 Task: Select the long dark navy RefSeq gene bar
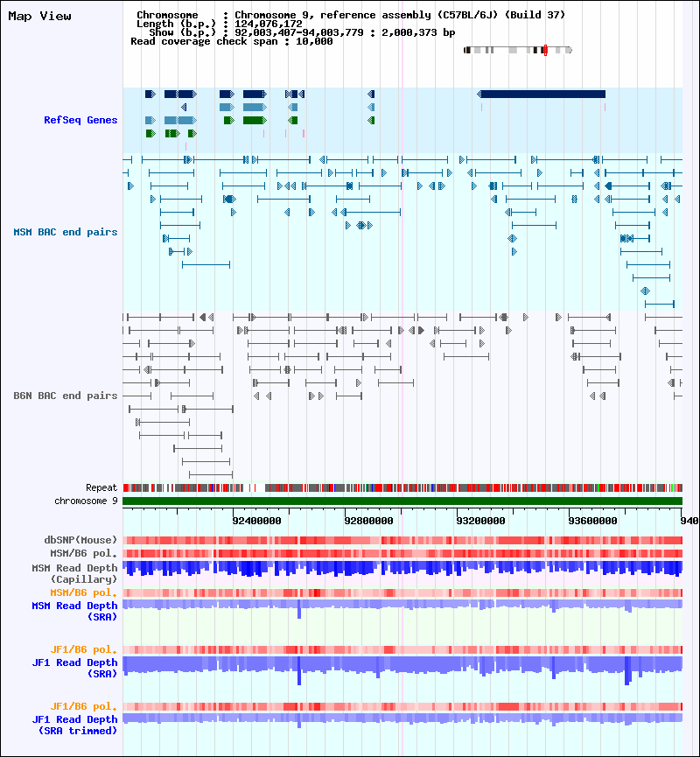(541, 95)
